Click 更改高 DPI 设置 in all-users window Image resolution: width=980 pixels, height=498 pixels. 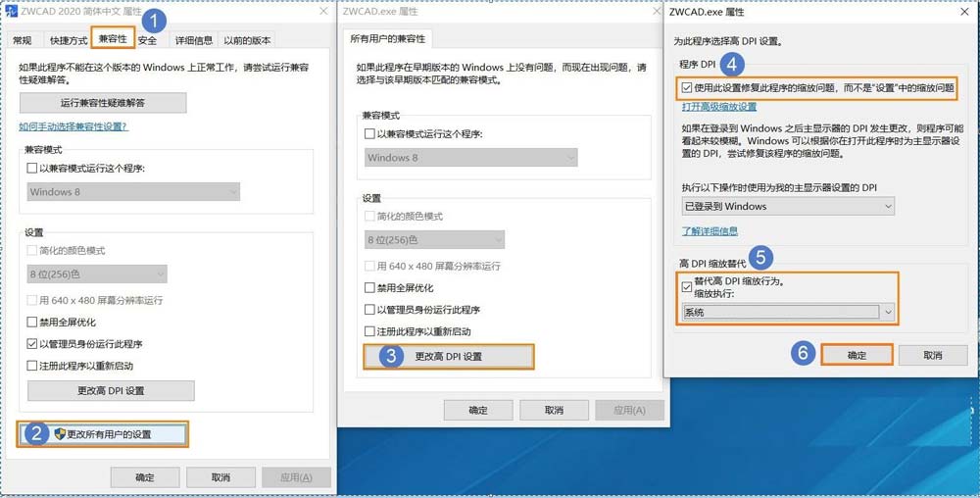449,357
